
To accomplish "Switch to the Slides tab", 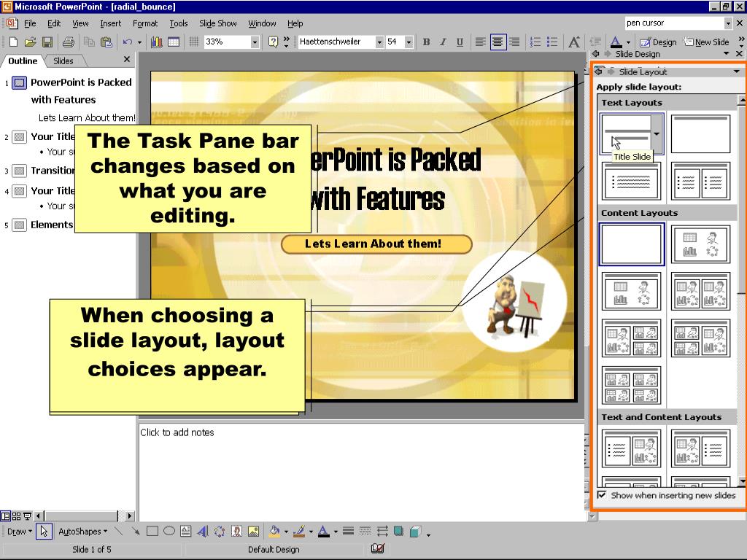I will point(63,61).
